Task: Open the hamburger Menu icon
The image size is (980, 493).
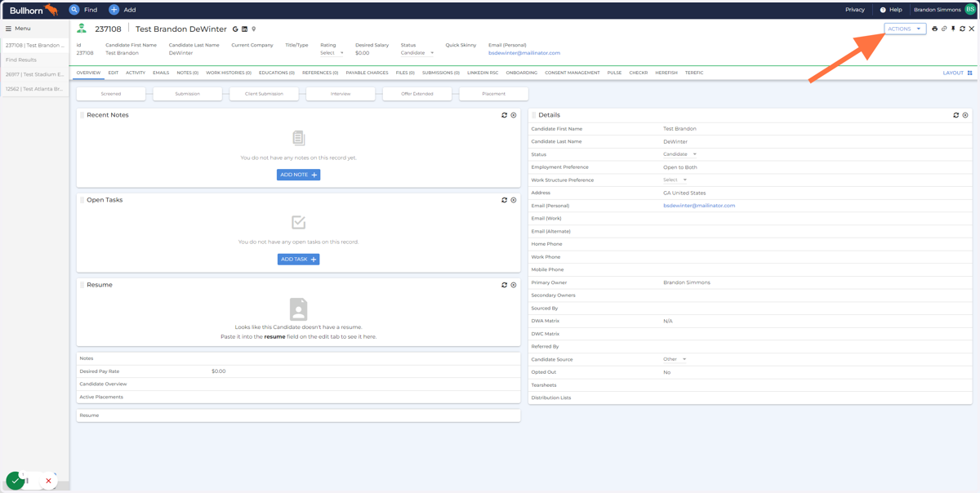Action: point(8,29)
